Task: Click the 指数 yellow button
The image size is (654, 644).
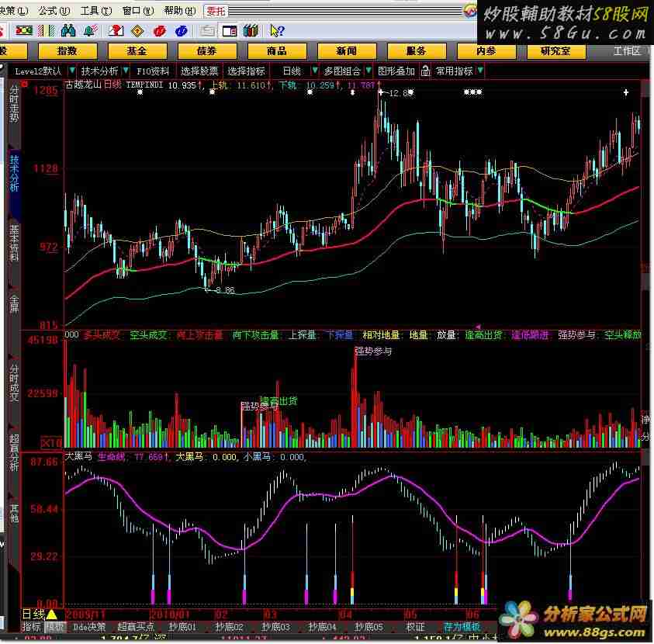Action: coord(67,51)
